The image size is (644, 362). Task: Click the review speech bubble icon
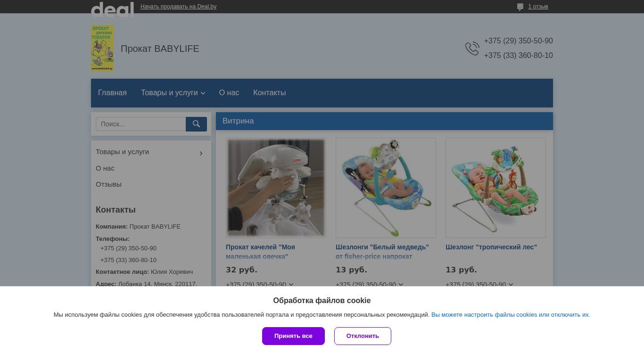coord(520,7)
